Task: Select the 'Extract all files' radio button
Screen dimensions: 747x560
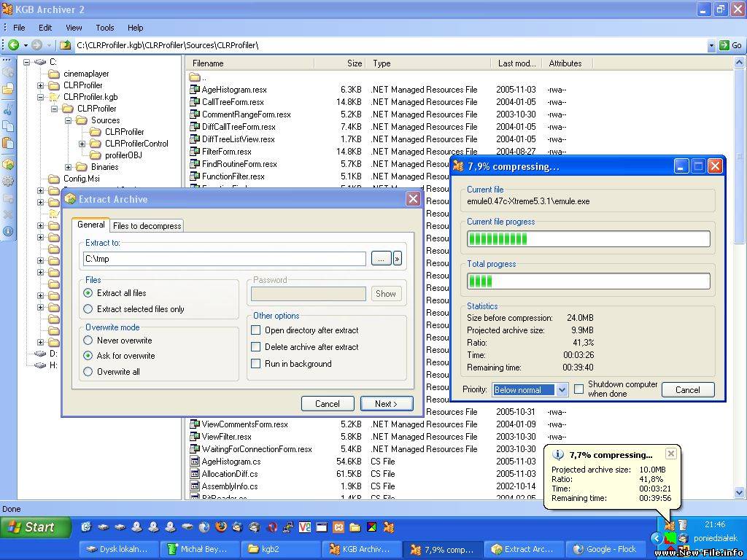Action: (x=87, y=294)
